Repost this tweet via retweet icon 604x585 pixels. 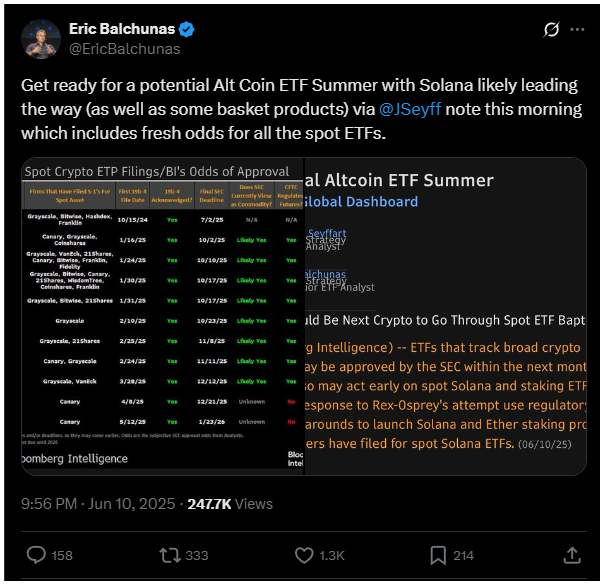coord(170,555)
